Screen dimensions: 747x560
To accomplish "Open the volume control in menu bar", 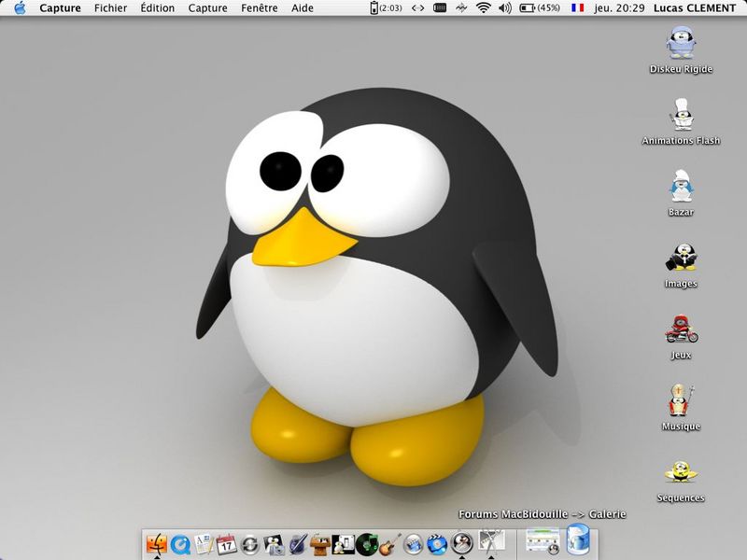I will pos(505,8).
